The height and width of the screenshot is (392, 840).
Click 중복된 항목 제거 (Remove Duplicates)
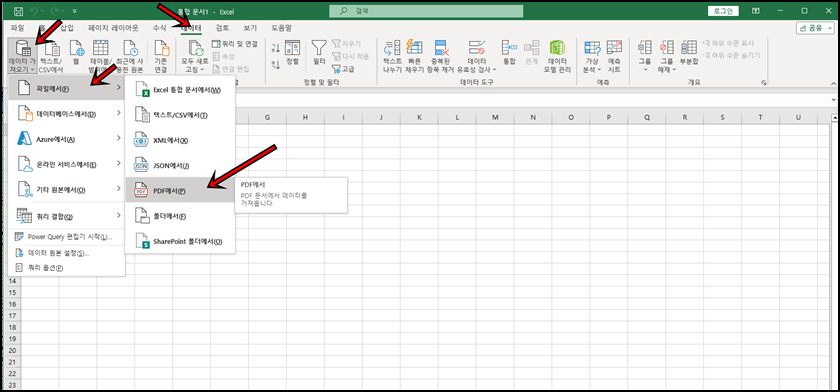[x=441, y=56]
